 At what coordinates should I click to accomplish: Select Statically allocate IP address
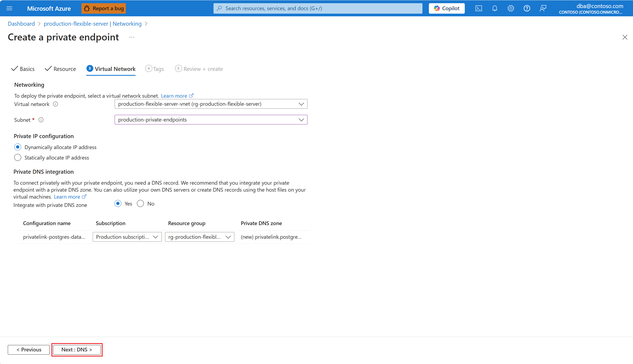click(18, 158)
